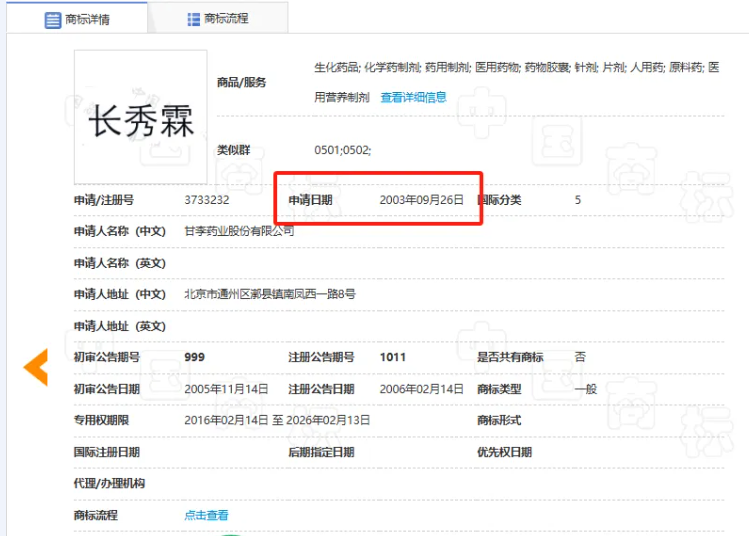Click the 类似群 value 0501;0502

click(342, 149)
